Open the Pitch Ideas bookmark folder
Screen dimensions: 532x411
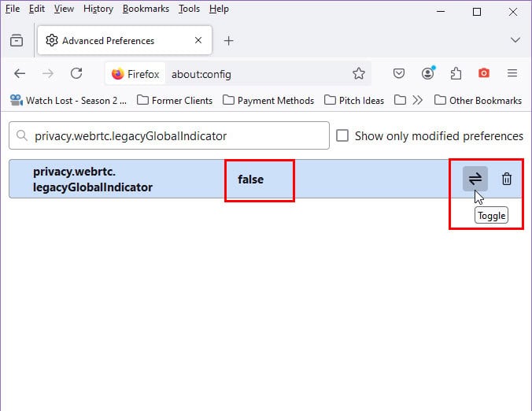point(354,101)
